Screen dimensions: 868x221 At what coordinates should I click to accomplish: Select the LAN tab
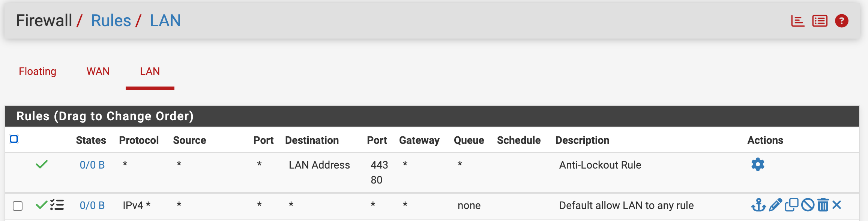click(x=150, y=71)
